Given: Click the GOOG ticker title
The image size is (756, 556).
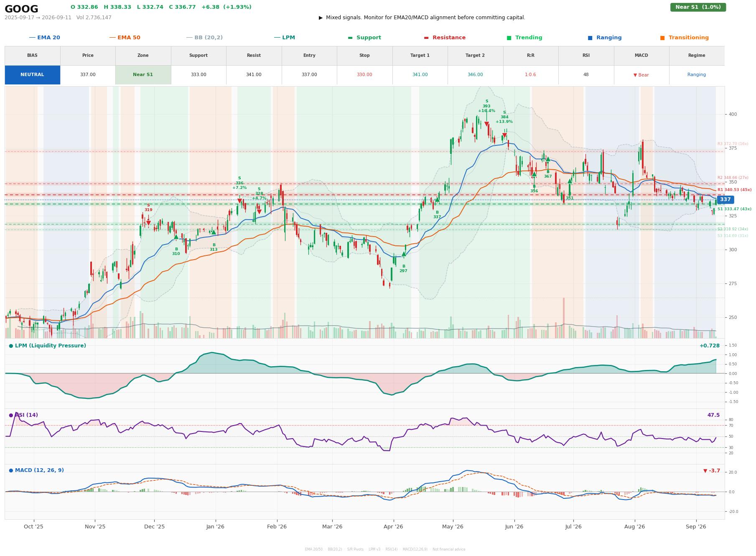Looking at the screenshot, I should (21, 9).
